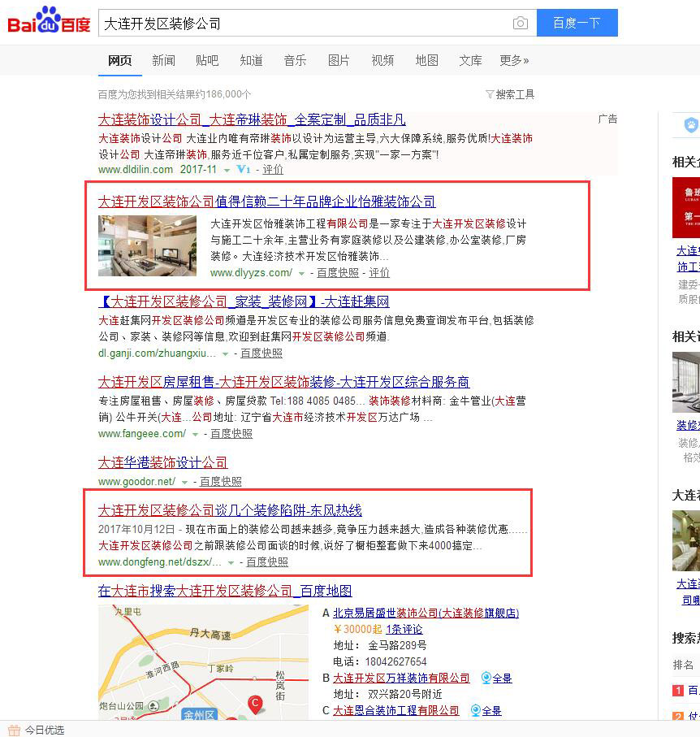Select the 网页 tab
This screenshot has height=737, width=700.
(x=120, y=61)
